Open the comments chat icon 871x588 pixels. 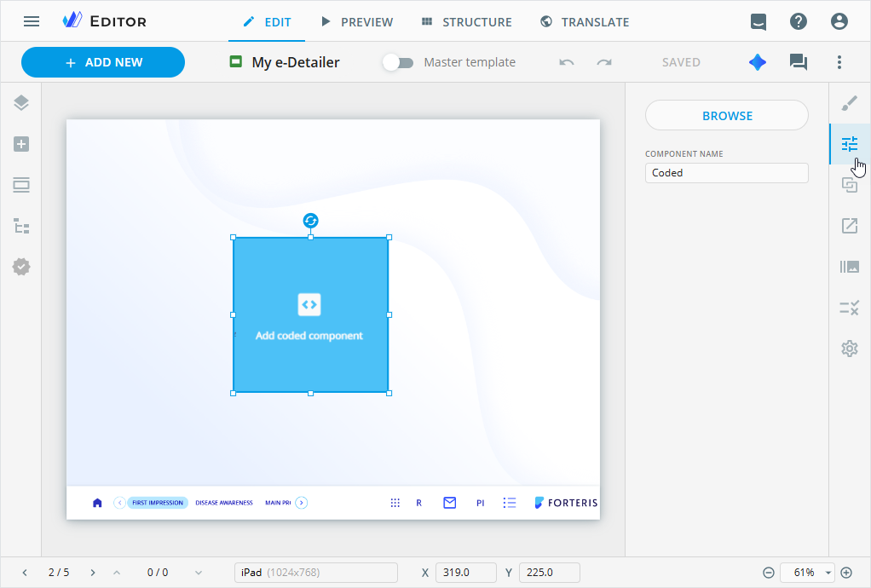tap(798, 62)
